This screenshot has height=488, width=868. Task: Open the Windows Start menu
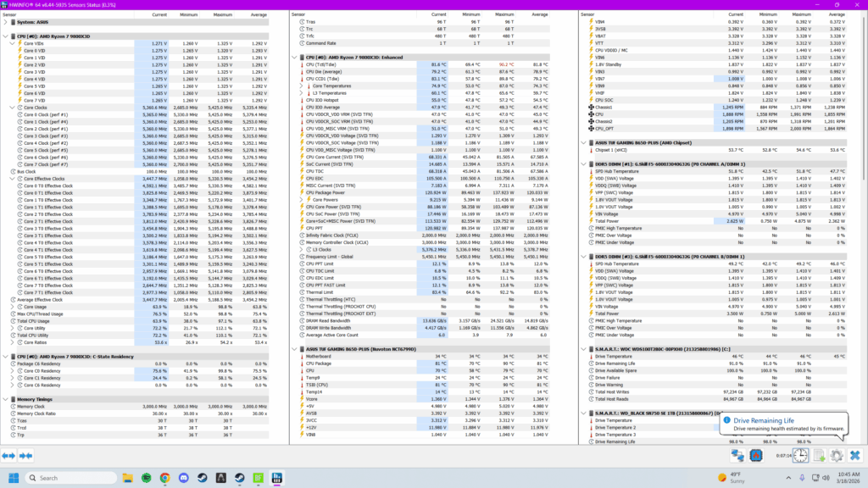point(14,478)
